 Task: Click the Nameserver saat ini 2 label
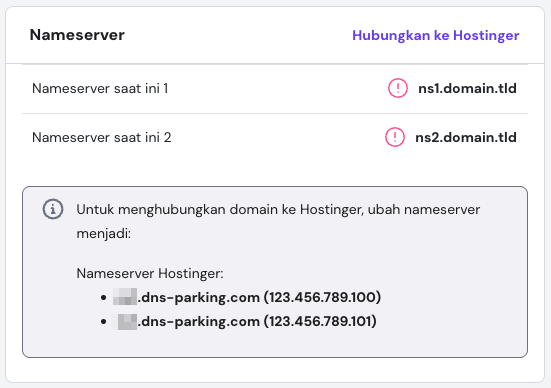pyautogui.click(x=102, y=137)
